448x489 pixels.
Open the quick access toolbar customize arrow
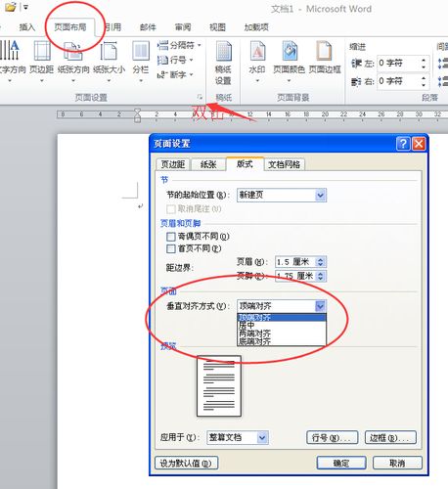point(25,7)
